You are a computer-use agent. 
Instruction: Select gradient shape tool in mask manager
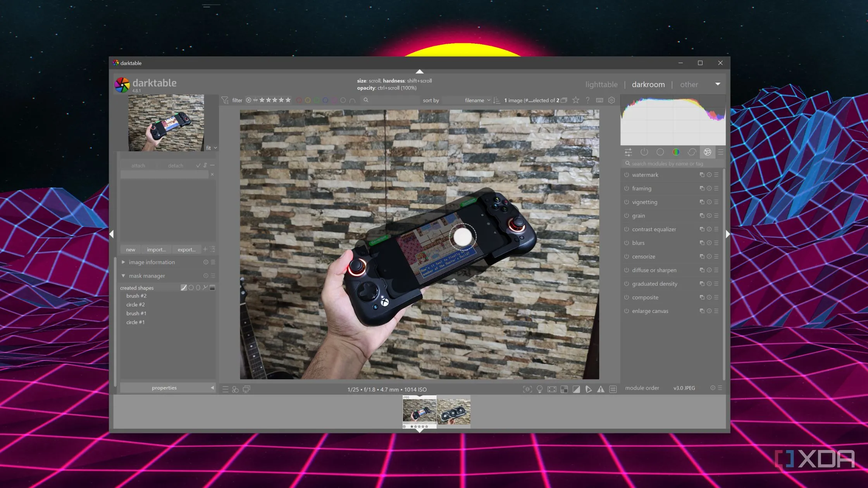212,287
